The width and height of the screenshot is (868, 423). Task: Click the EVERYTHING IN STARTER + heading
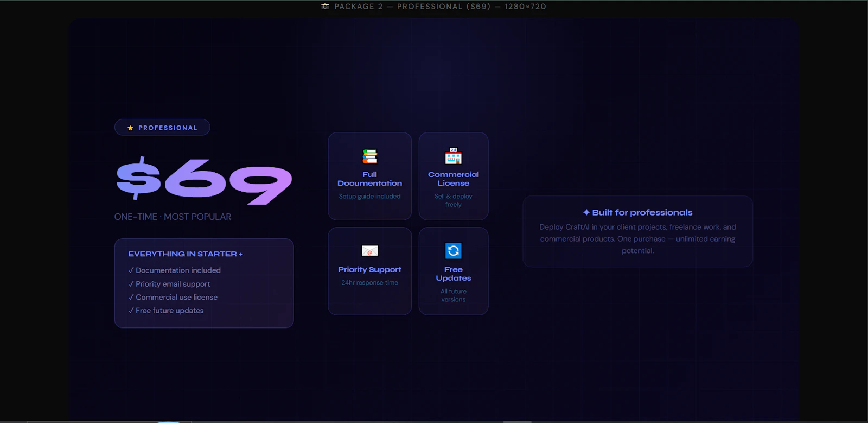[186, 254]
